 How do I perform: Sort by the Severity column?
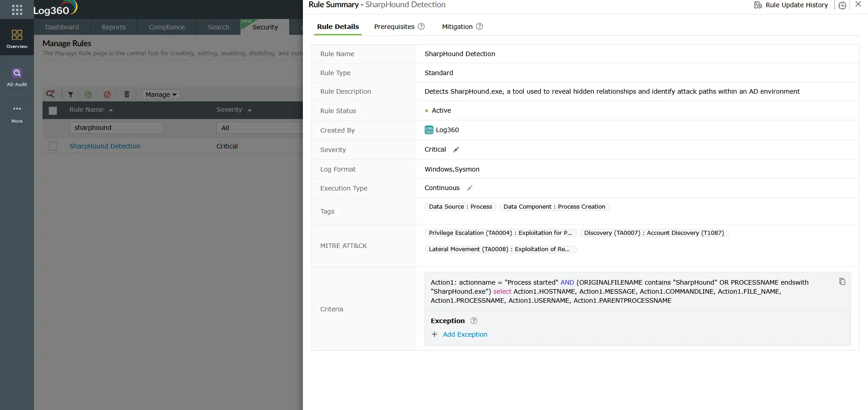(234, 110)
